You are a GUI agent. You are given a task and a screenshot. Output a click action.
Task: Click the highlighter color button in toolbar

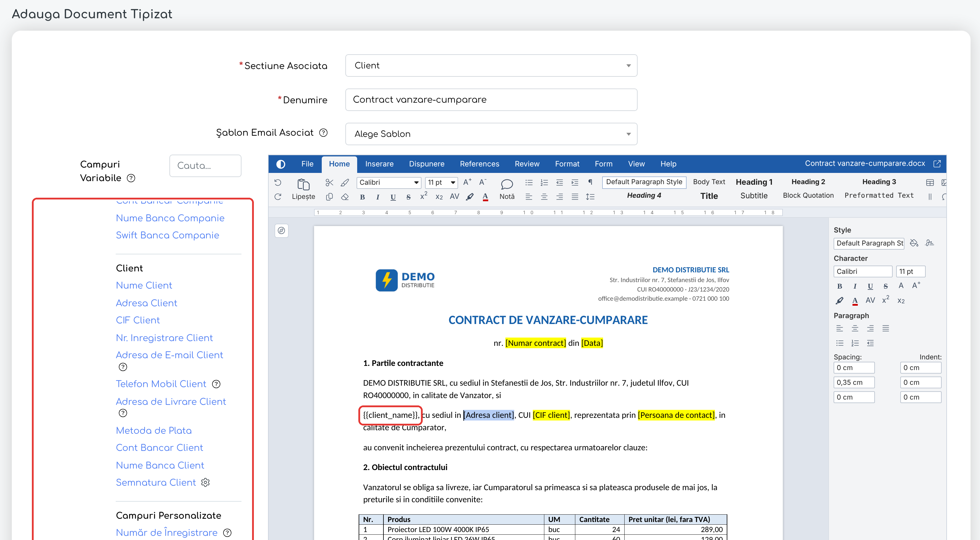tap(470, 197)
